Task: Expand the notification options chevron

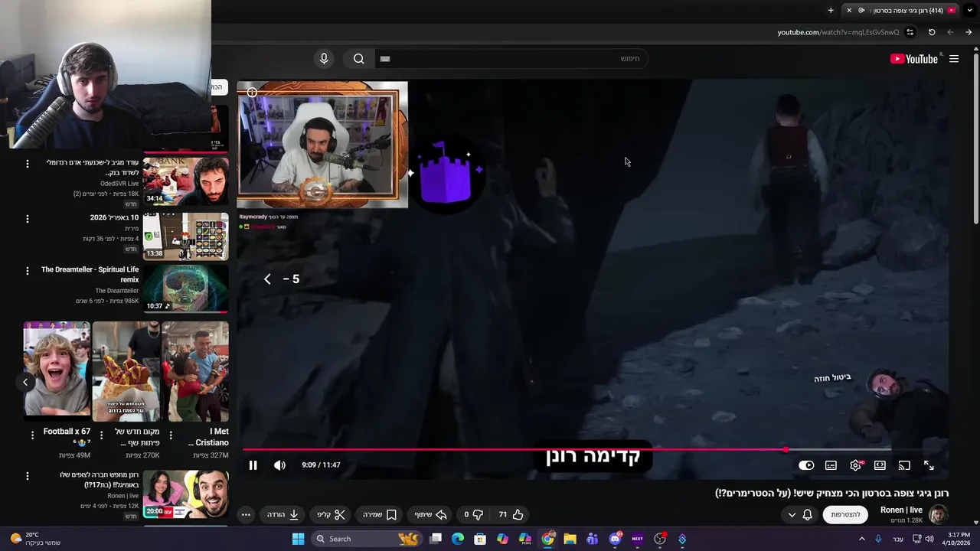Action: (792, 515)
